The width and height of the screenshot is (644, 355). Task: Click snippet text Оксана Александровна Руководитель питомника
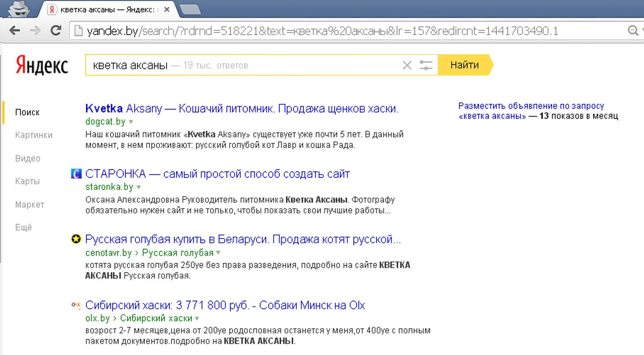[x=185, y=200]
